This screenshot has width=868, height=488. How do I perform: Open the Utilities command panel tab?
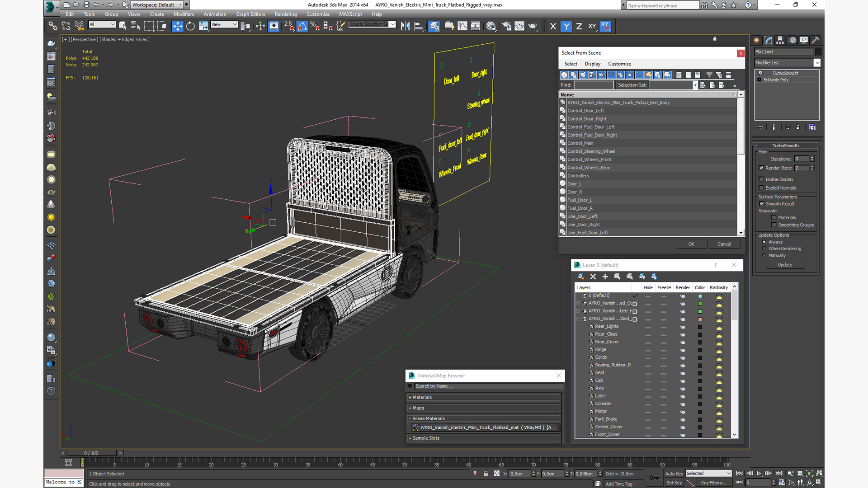coord(816,40)
